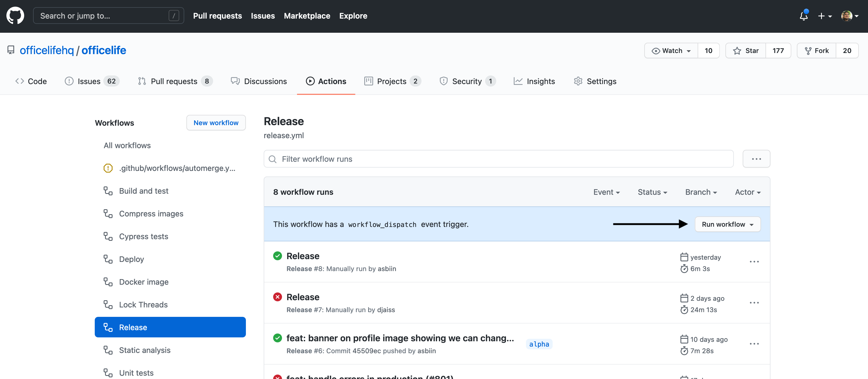Viewport: 868px width, 379px height.
Task: Switch to the Insights tab
Action: click(x=534, y=81)
